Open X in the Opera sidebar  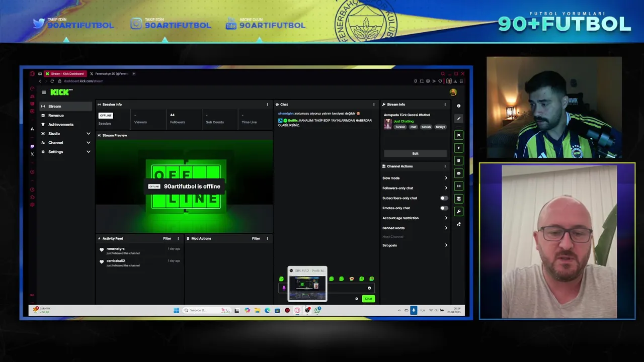point(32,154)
